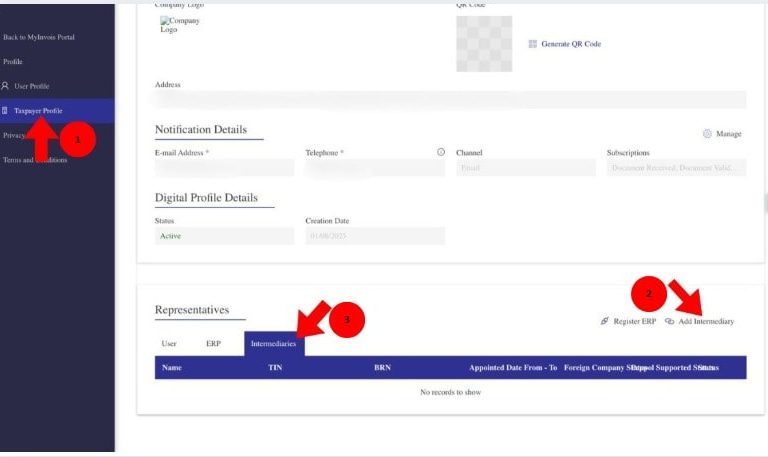This screenshot has height=457, width=768.
Task: Click the QR Code placeholder image
Action: click(x=484, y=43)
